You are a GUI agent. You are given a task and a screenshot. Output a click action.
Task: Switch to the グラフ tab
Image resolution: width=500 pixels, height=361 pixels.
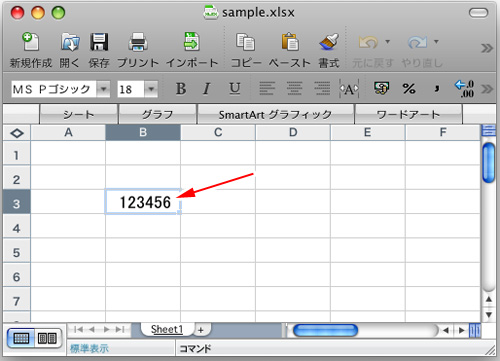pos(157,115)
